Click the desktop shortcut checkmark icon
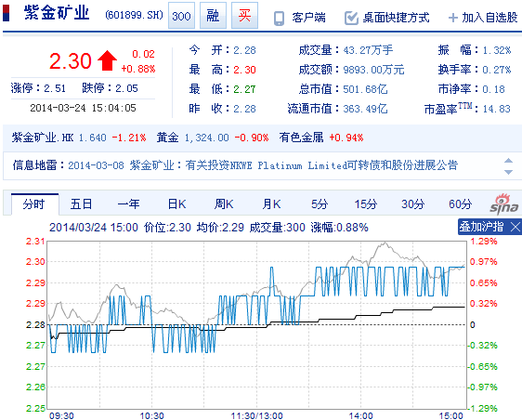 point(351,18)
